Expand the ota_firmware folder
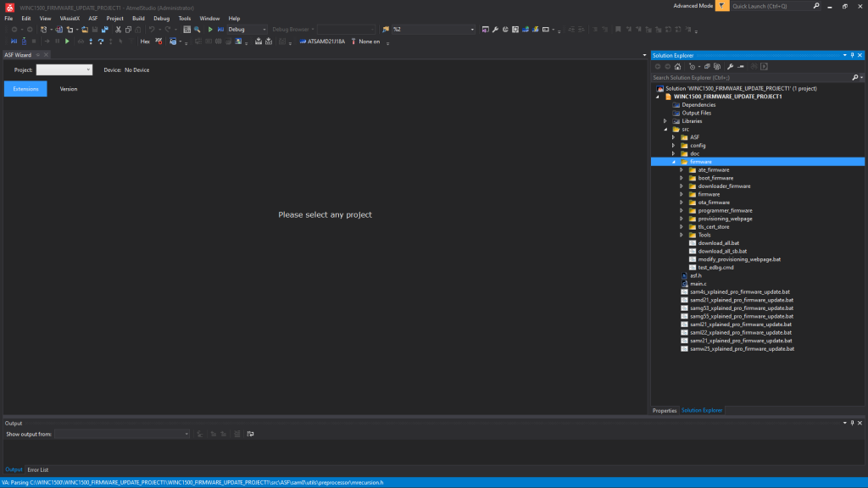Image resolution: width=868 pixels, height=488 pixels. (x=682, y=202)
